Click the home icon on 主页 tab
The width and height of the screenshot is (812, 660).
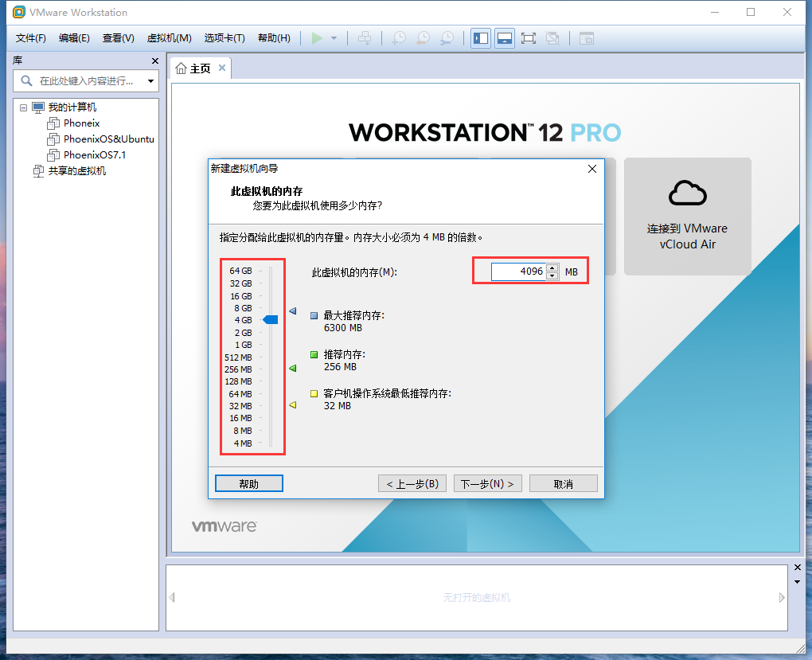pos(181,68)
